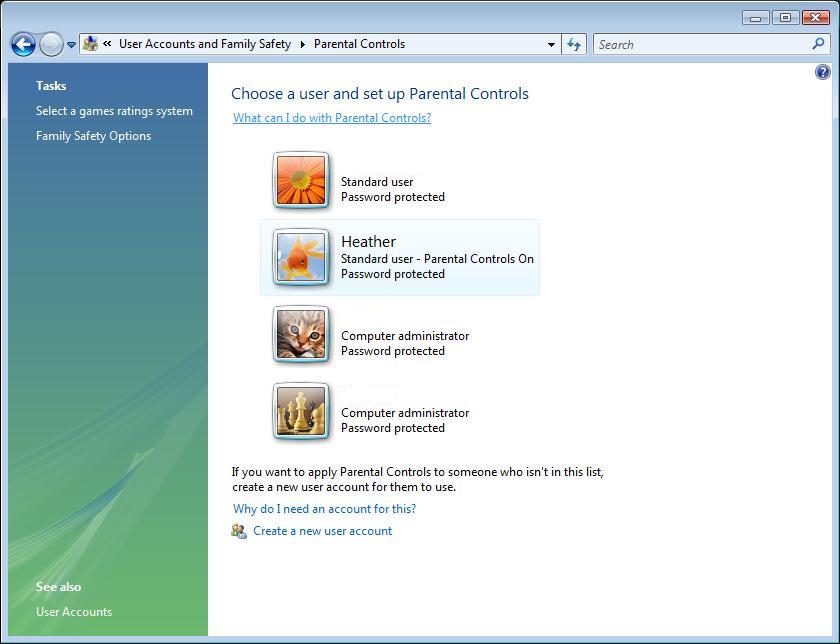Open User Accounts under See also
The image size is (840, 644).
click(74, 611)
